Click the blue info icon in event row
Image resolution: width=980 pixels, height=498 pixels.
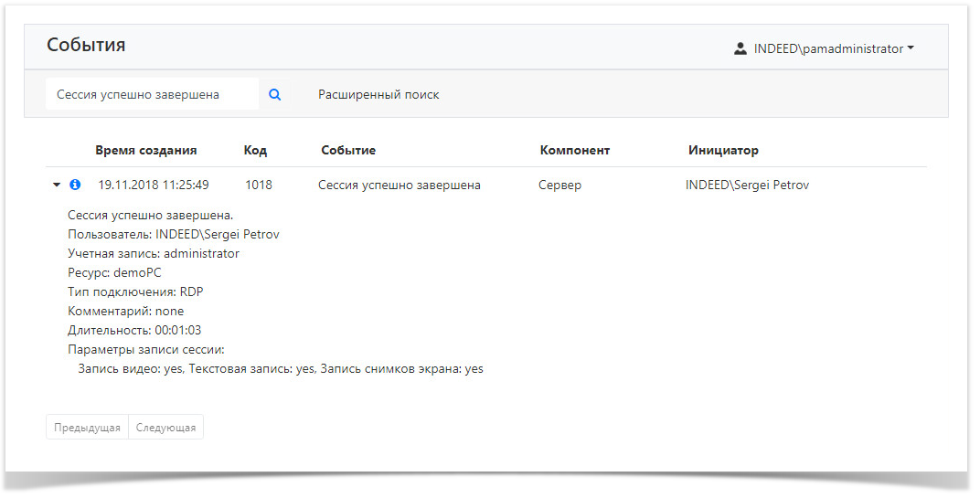coord(75,185)
